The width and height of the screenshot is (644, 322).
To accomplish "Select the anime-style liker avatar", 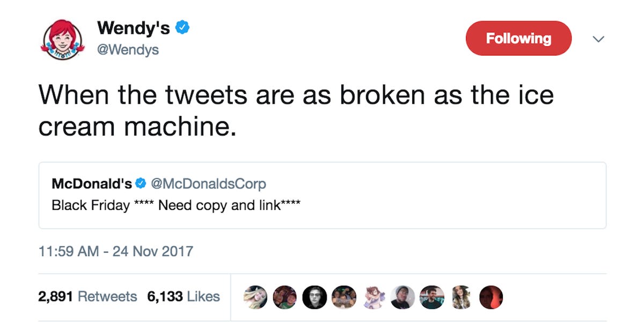I will click(374, 296).
